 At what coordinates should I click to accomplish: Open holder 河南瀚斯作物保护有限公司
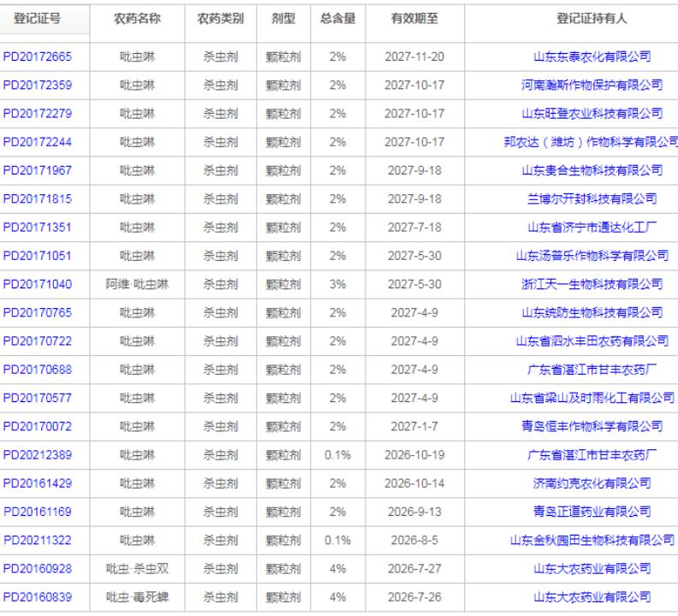pos(592,86)
